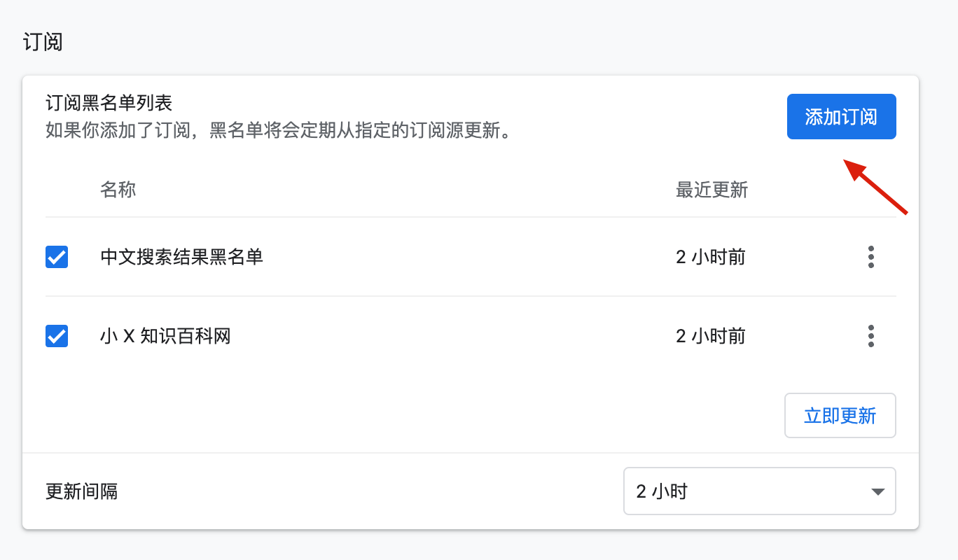958x560 pixels.
Task: Toggle the 小 X 知识百科网 checkbox
Action: pyautogui.click(x=57, y=337)
